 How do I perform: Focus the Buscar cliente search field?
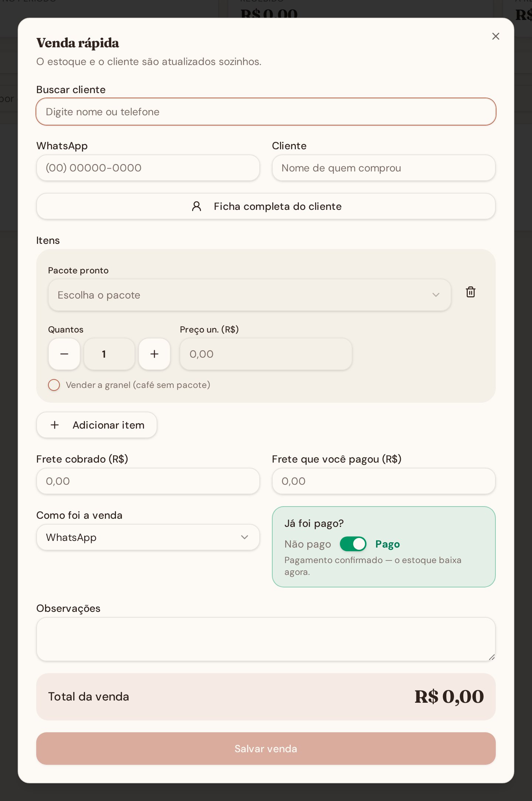[x=266, y=112]
